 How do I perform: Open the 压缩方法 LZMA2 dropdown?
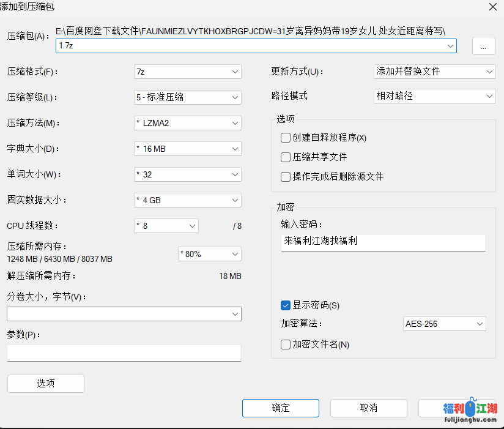187,123
